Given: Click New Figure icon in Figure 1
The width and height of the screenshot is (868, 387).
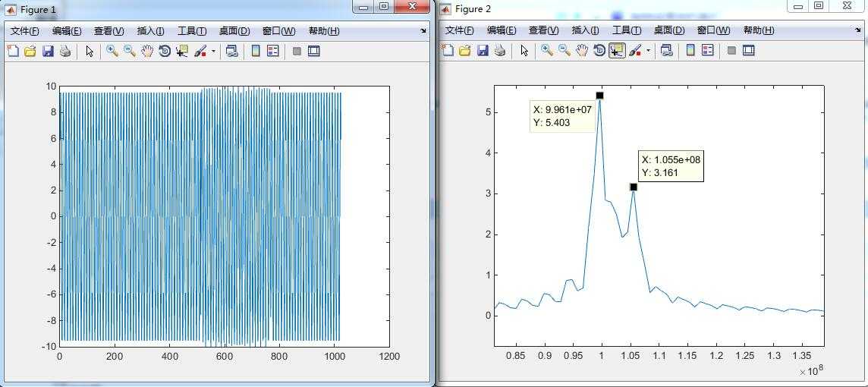Looking at the screenshot, I should [13, 52].
